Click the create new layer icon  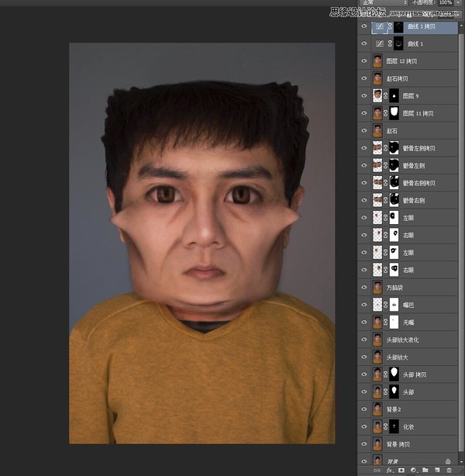(x=436, y=470)
